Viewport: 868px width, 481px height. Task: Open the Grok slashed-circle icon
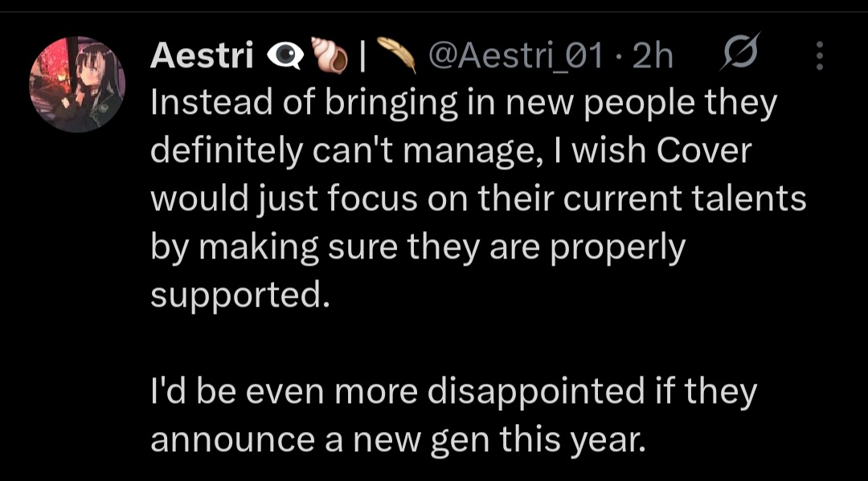pos(740,51)
